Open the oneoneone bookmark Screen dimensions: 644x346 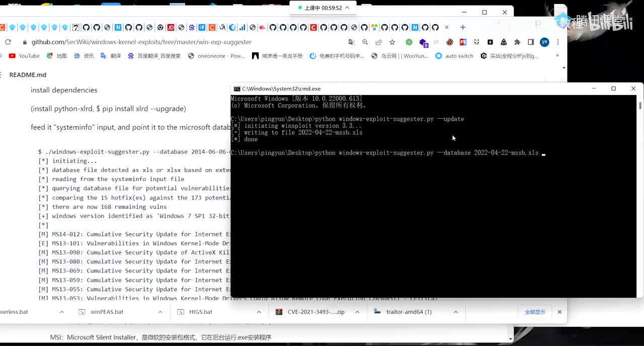(x=216, y=56)
